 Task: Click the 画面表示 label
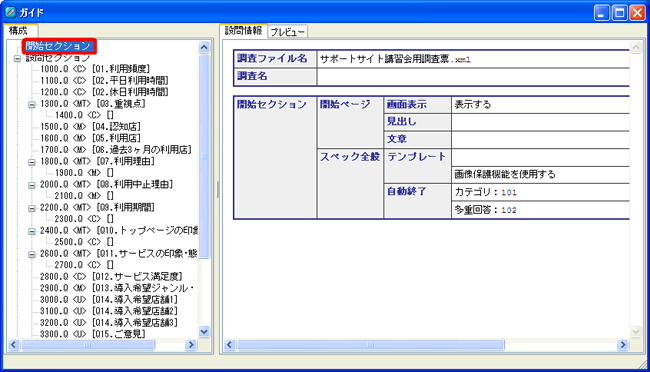click(x=407, y=105)
